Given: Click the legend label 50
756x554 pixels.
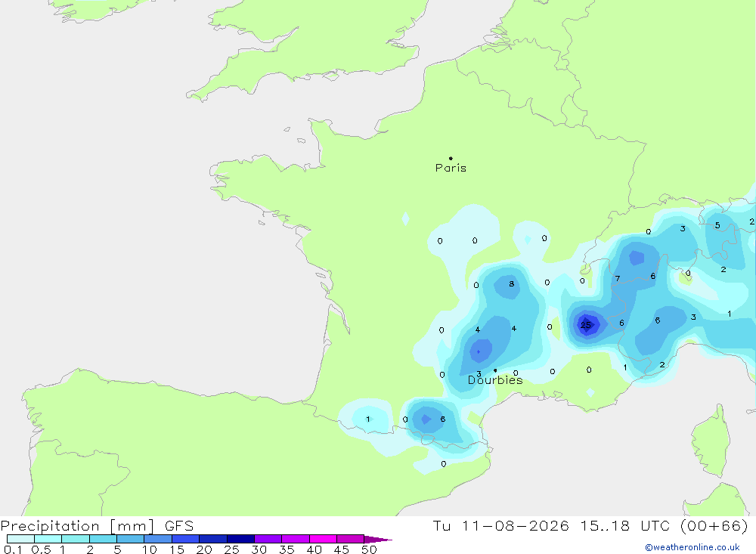Looking at the screenshot, I should click(369, 549).
